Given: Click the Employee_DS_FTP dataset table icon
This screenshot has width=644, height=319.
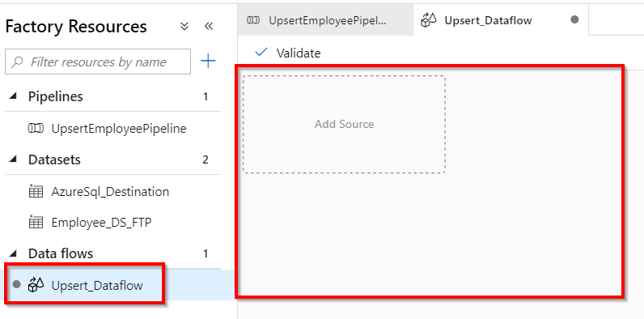Looking at the screenshot, I should click(36, 223).
